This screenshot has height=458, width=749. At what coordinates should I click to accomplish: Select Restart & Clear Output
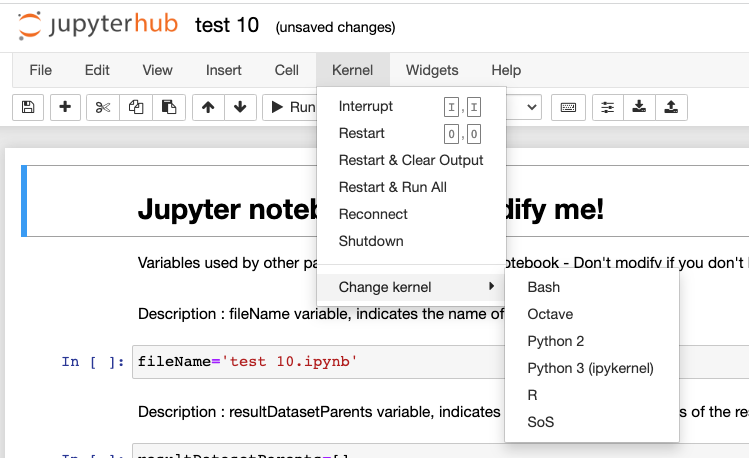[411, 160]
